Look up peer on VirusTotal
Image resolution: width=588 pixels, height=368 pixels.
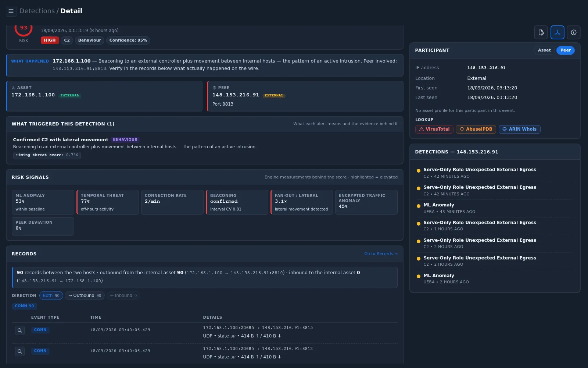(434, 129)
